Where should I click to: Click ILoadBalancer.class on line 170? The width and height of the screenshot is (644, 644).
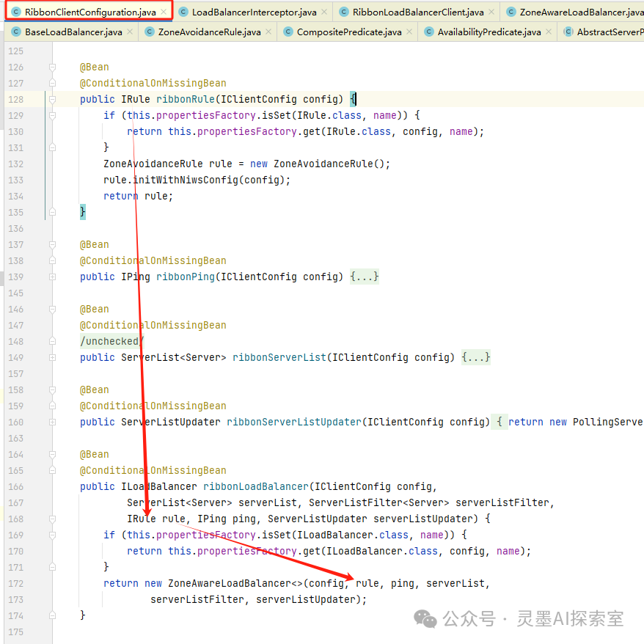(x=382, y=551)
